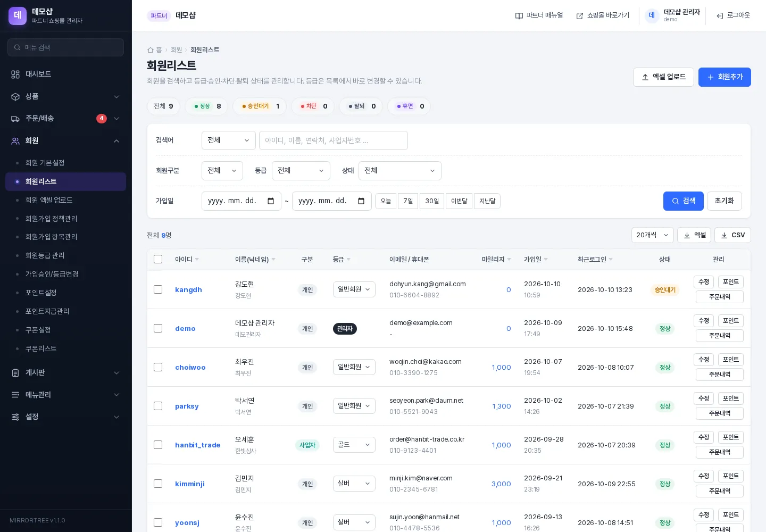766x532 pixels.
Task: Click the 로그아웃 exit icon
Action: [x=720, y=16]
